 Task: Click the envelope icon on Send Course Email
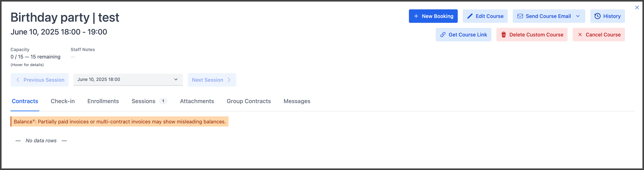tap(520, 16)
